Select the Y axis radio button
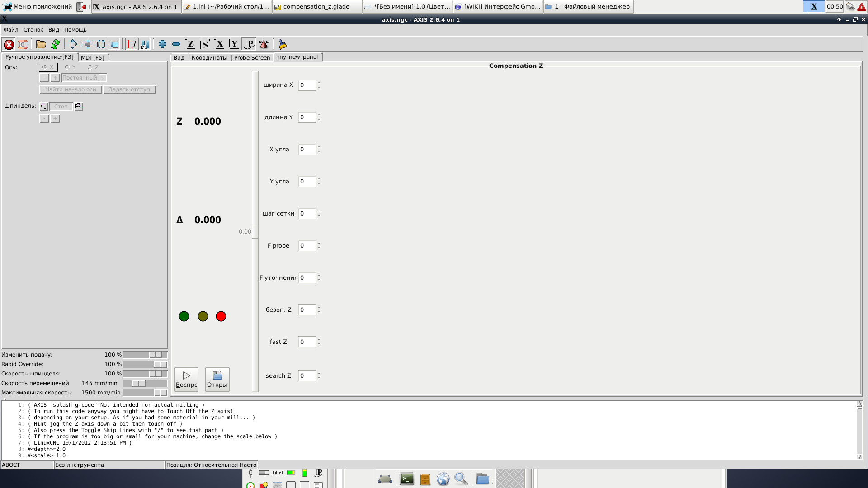This screenshot has width=868, height=488. pyautogui.click(x=67, y=67)
